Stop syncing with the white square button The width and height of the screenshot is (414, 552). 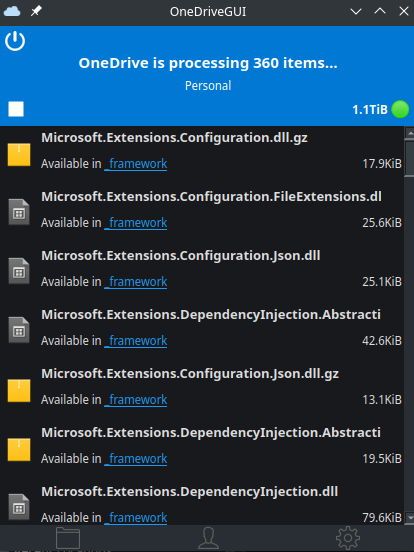[16, 109]
